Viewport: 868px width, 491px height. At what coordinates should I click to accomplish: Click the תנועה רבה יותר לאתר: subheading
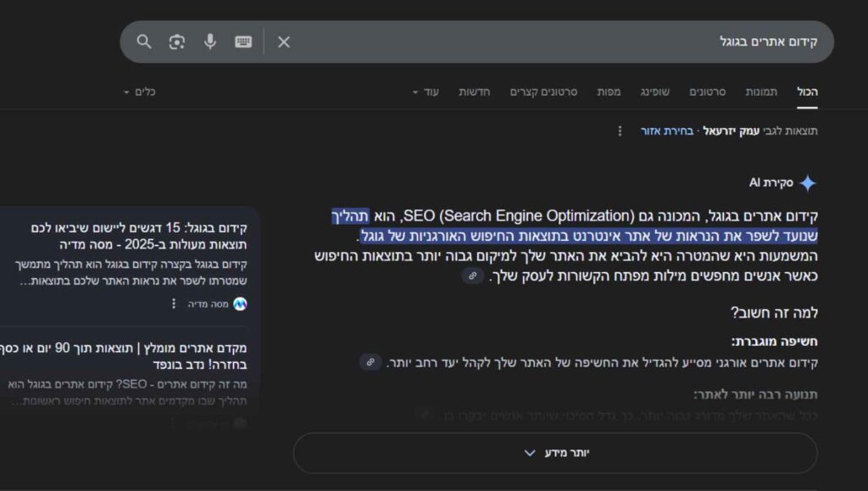[x=755, y=394]
